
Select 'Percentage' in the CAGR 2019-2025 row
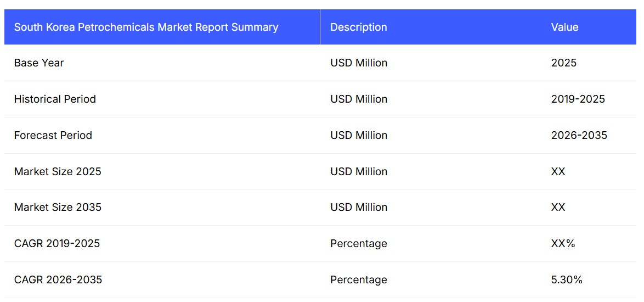pyautogui.click(x=358, y=244)
